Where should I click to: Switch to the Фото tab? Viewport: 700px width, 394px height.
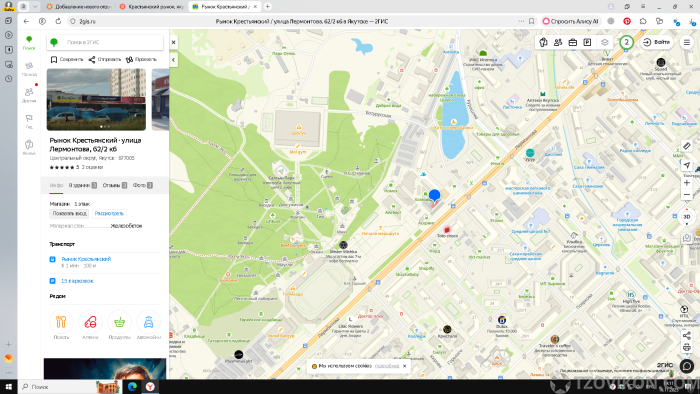[142, 185]
